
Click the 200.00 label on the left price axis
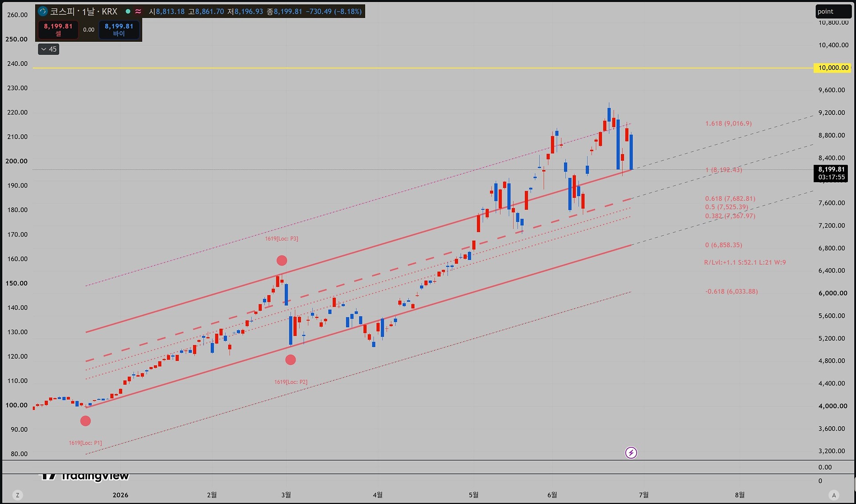tap(16, 161)
